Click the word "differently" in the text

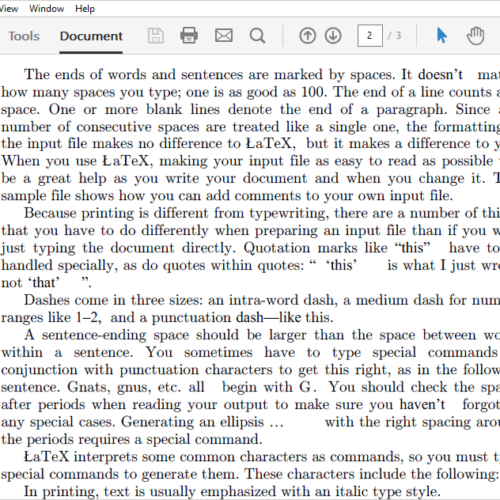point(175,231)
